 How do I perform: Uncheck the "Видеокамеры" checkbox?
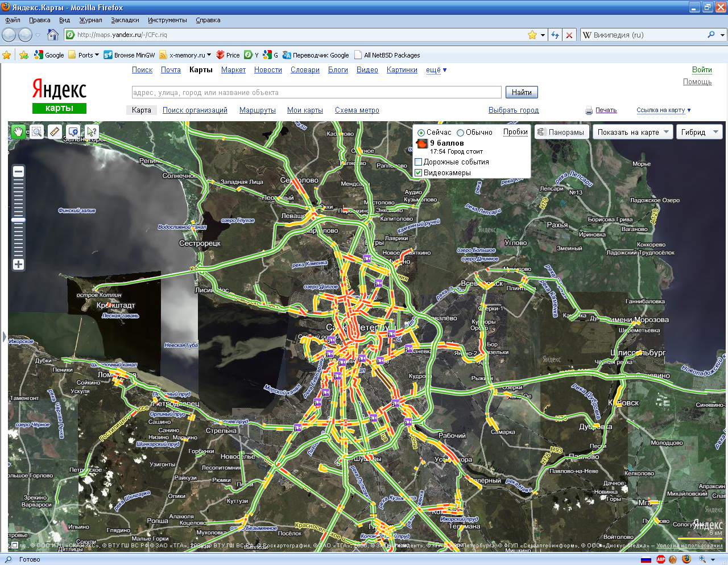(419, 173)
